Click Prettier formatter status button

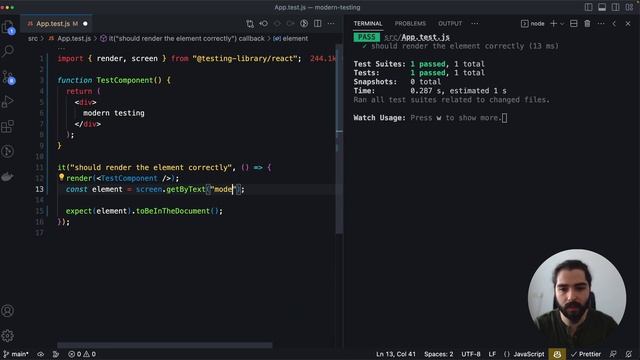tap(586, 354)
